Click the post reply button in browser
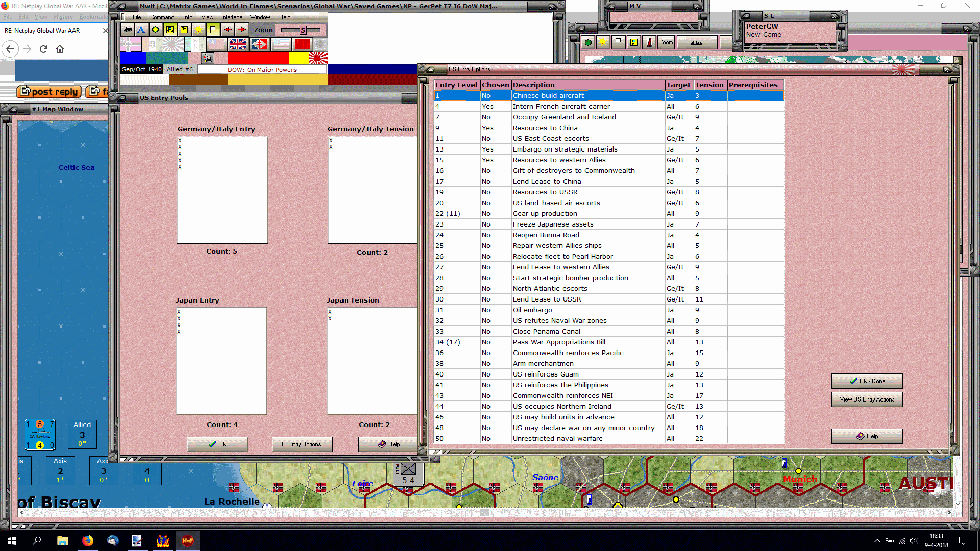 pos(49,92)
